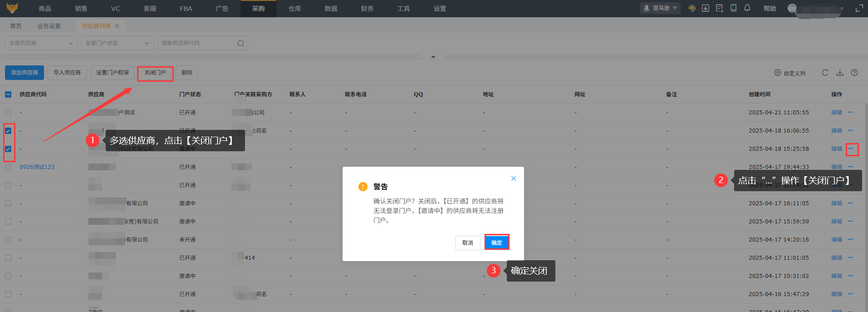This screenshot has height=312, width=868.
Task: Open the question mark help icon
Action: (x=854, y=73)
